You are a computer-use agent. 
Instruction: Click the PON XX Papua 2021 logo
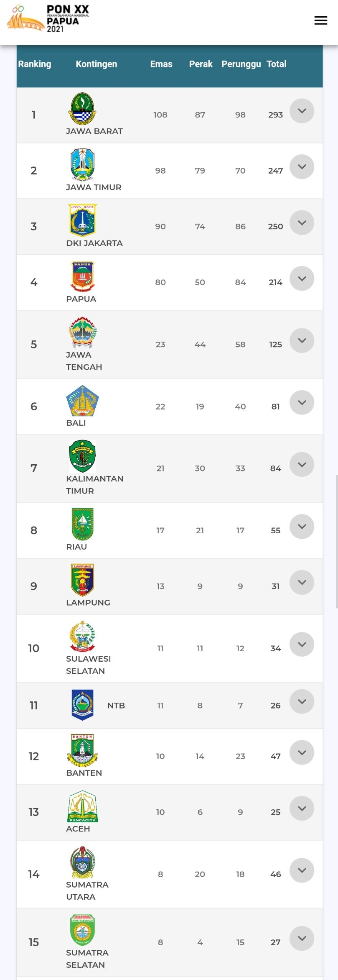(48, 18)
